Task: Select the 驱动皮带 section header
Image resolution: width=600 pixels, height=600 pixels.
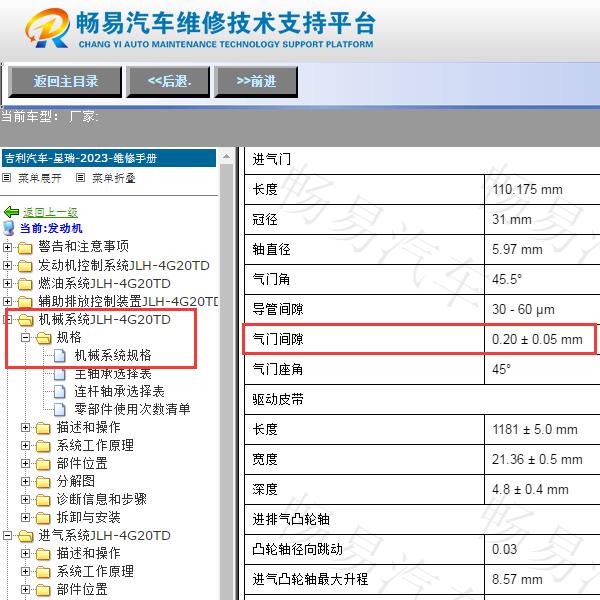Action: pyautogui.click(x=278, y=399)
